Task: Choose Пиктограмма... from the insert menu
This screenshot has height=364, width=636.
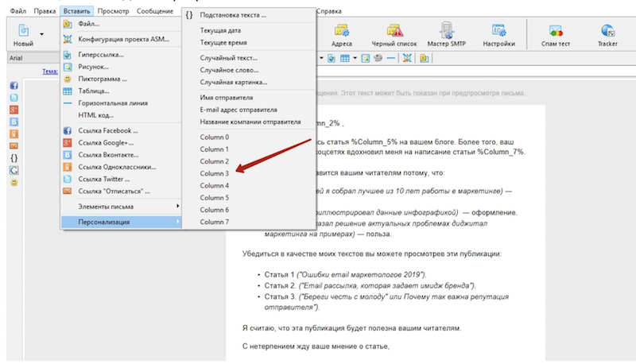Action: pos(121,79)
